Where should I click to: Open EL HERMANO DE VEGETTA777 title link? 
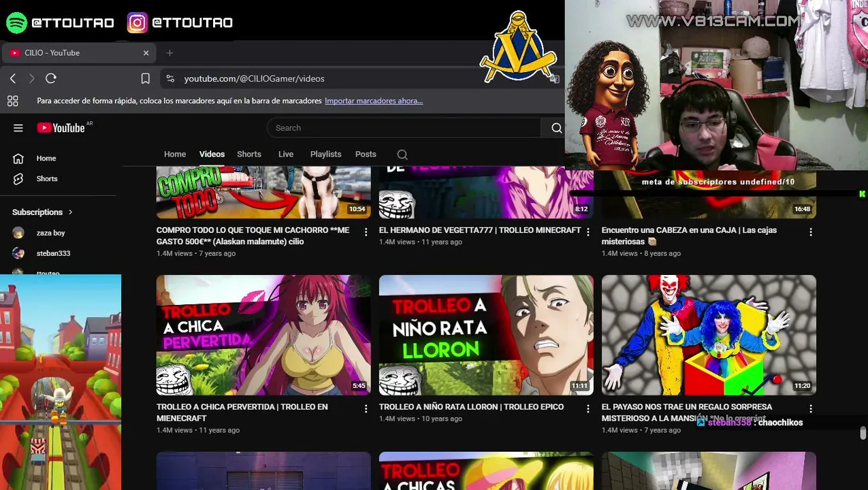click(480, 230)
